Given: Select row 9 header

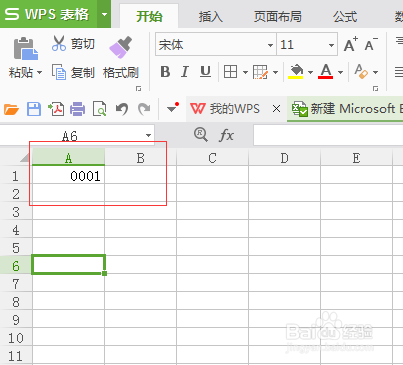Looking at the screenshot, I should coord(16,320).
